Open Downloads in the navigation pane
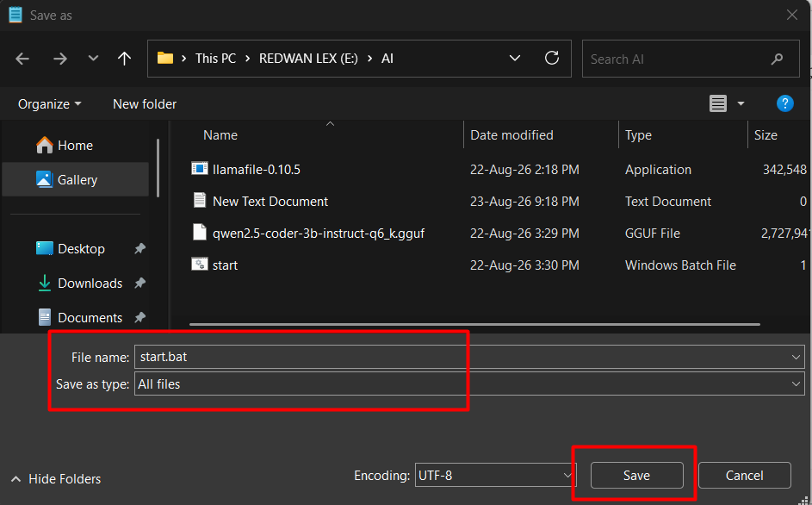The image size is (812, 505). pos(75,283)
